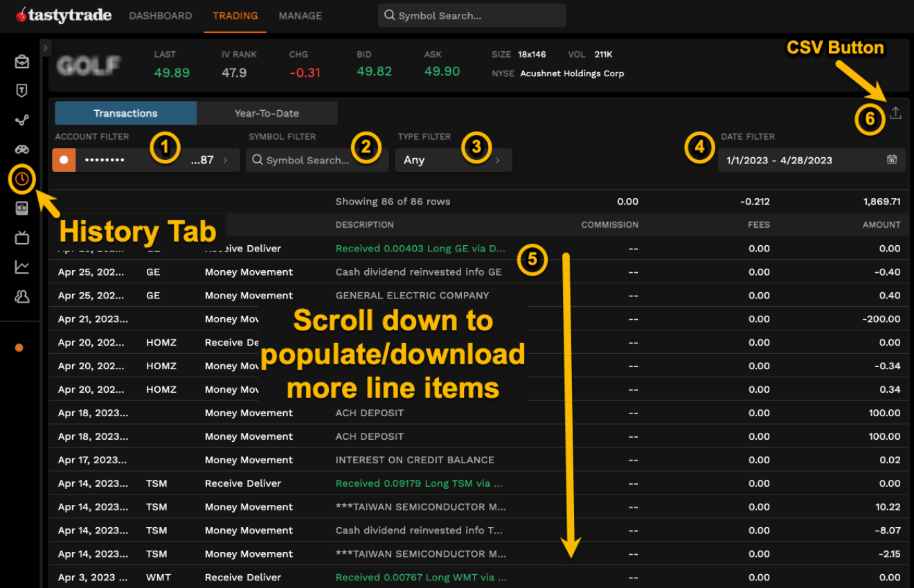The height and width of the screenshot is (588, 914).
Task: Toggle the orange account selection square
Action: pyautogui.click(x=64, y=159)
